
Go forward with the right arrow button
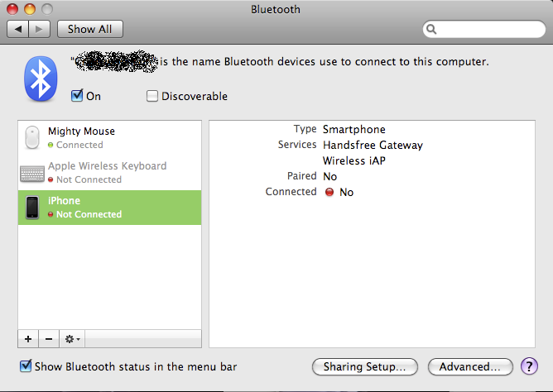41,29
